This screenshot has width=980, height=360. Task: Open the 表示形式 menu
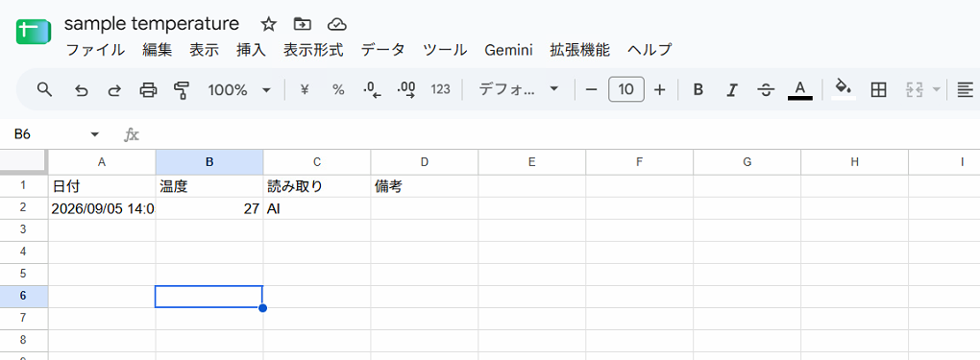[x=314, y=50]
